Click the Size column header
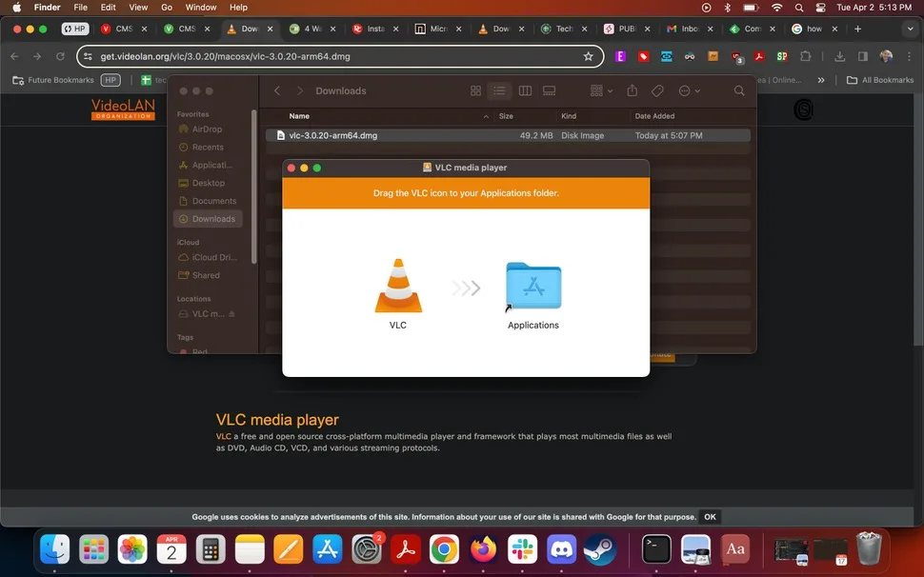This screenshot has height=577, width=924. 506,116
